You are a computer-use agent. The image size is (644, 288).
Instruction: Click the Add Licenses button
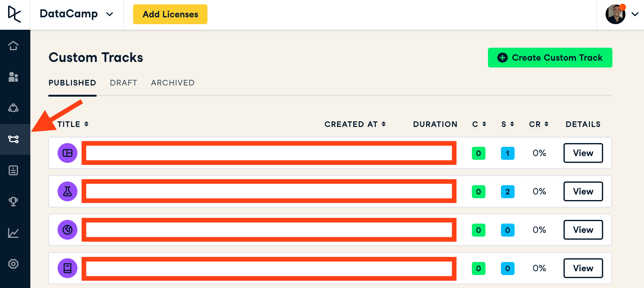(x=170, y=14)
